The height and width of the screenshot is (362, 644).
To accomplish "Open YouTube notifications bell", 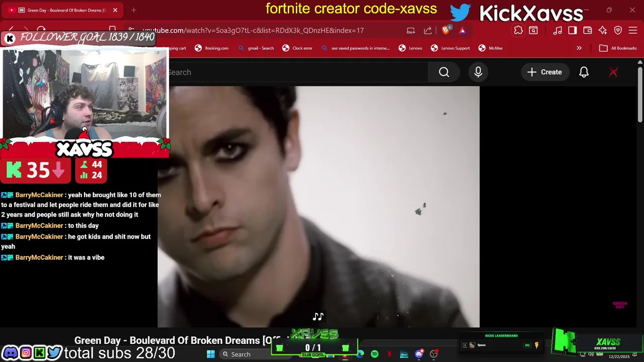I will (584, 72).
